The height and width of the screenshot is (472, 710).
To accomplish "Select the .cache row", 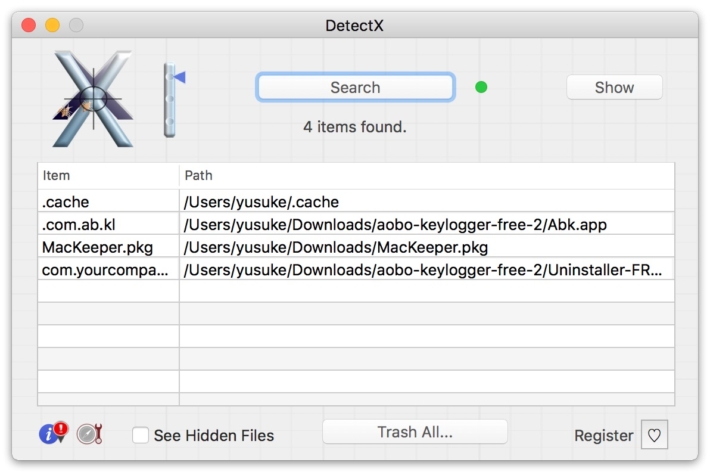I will point(356,202).
